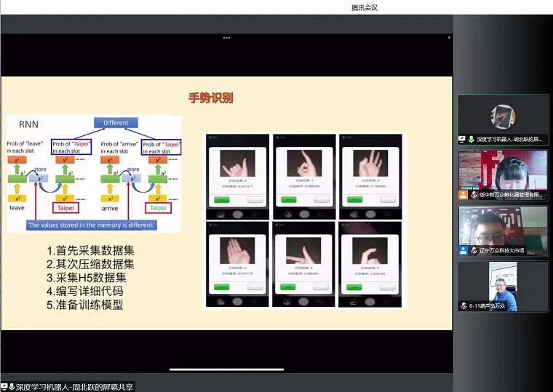The width and height of the screenshot is (553, 392).
Task: Click green button under hooked finger gesture result
Action: [354, 287]
